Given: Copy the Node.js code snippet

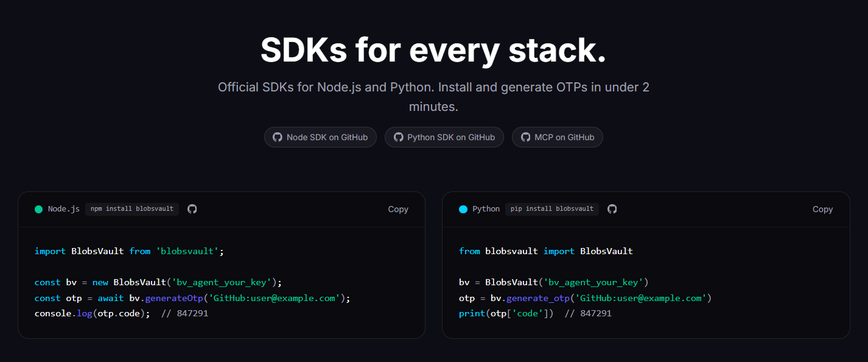Looking at the screenshot, I should [398, 209].
